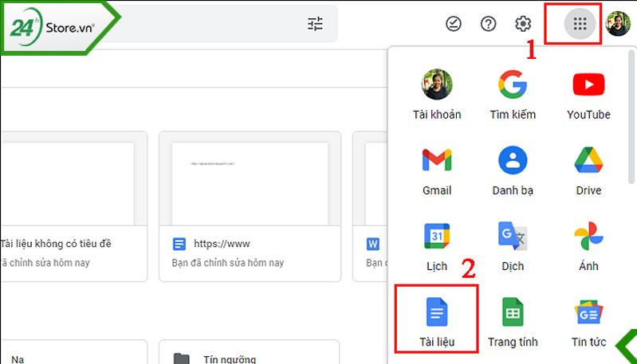Open the profile avatar in top bar
Viewport: 637px width, 364px height.
click(x=618, y=24)
